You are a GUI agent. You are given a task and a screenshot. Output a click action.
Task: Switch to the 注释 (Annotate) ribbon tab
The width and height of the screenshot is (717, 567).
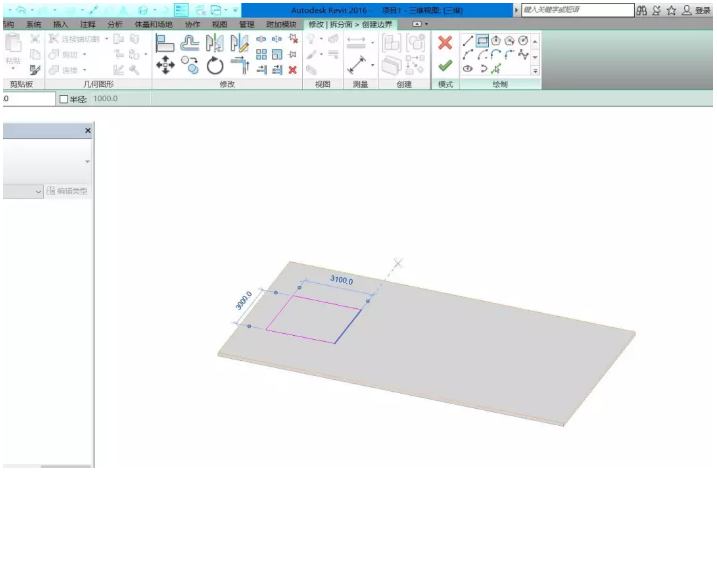click(x=88, y=23)
